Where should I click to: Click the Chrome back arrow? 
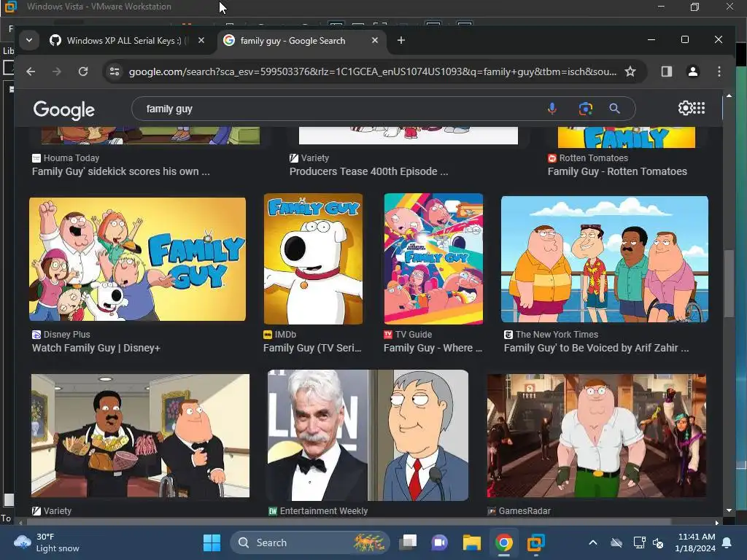(31, 71)
